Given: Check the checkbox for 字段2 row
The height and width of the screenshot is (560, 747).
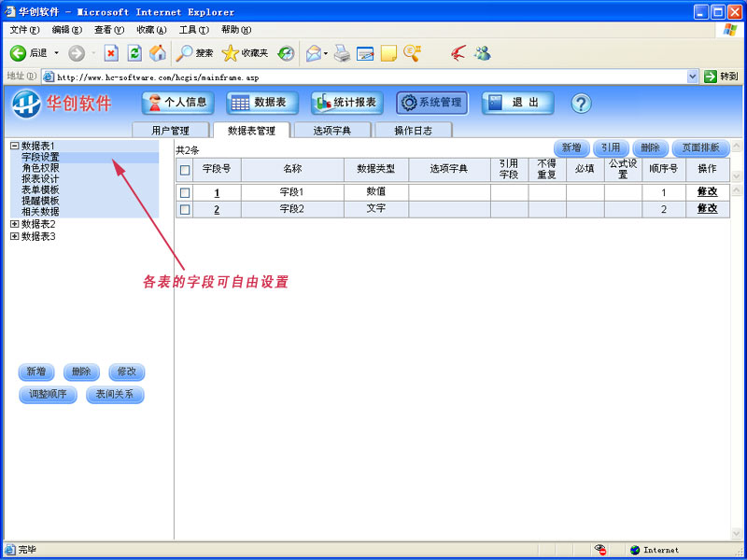Looking at the screenshot, I should (185, 210).
